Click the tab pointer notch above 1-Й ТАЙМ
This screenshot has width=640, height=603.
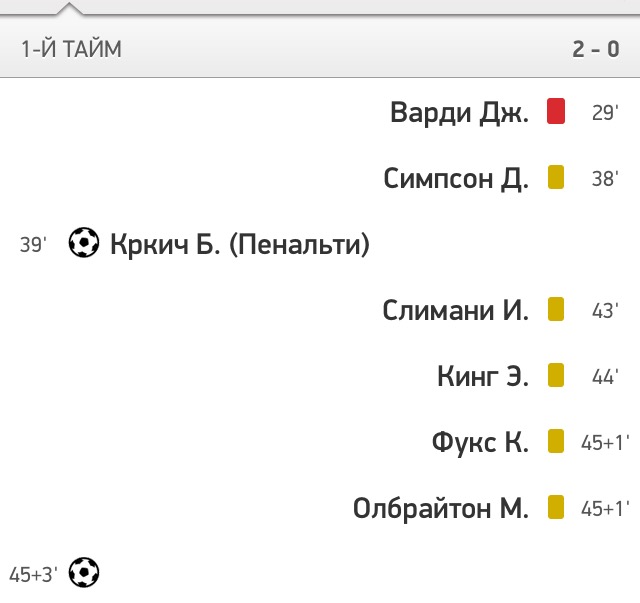pos(69,9)
